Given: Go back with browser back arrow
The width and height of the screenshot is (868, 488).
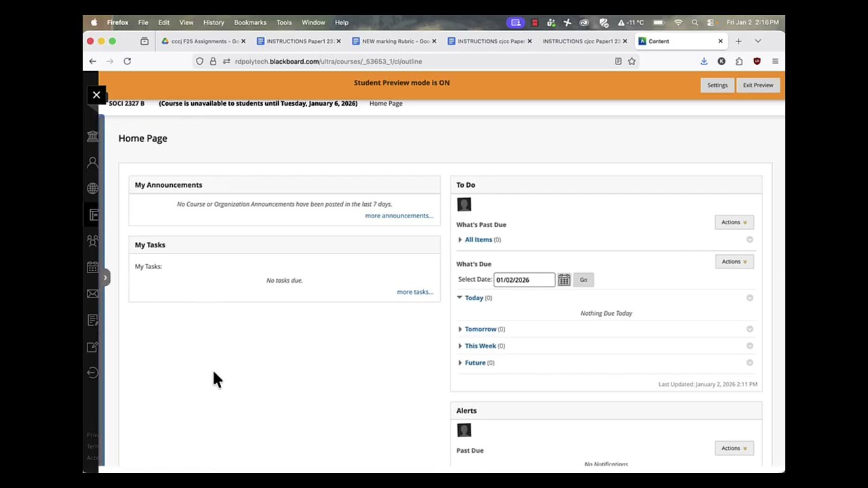Looking at the screenshot, I should click(93, 62).
